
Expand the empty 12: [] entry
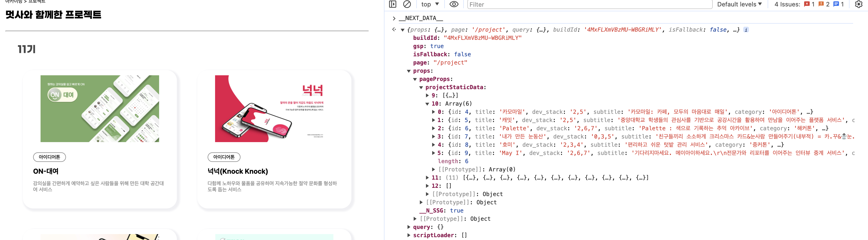[x=427, y=186]
